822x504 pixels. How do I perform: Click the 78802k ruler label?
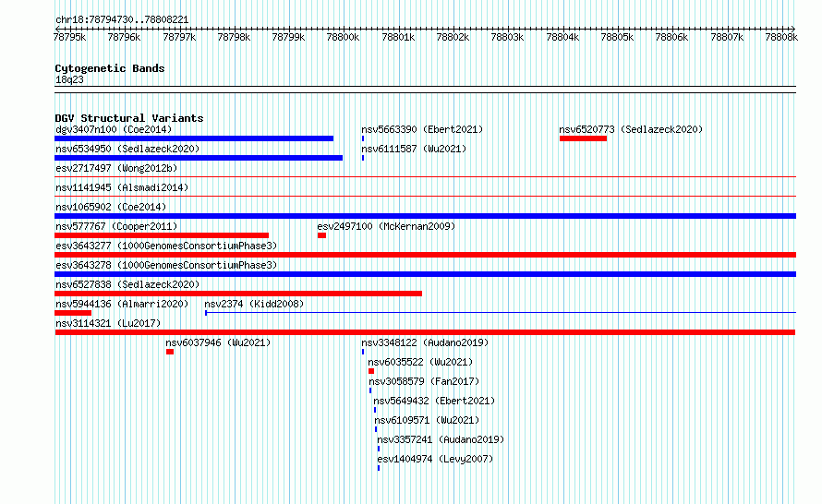click(453, 37)
